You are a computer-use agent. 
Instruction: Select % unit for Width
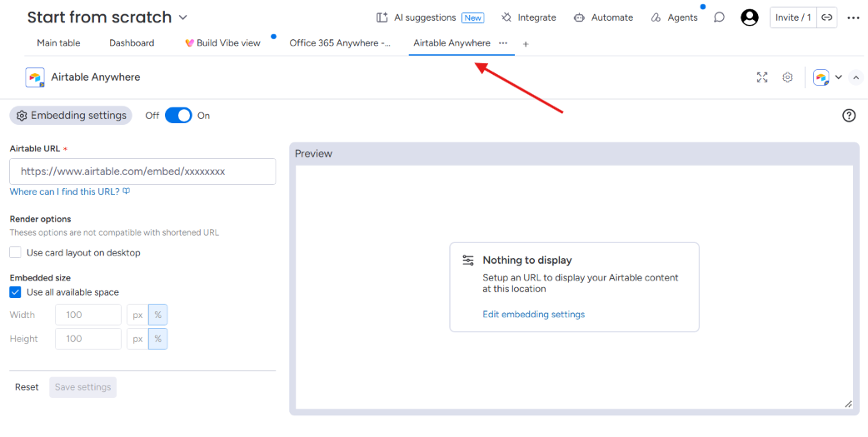pyautogui.click(x=157, y=315)
